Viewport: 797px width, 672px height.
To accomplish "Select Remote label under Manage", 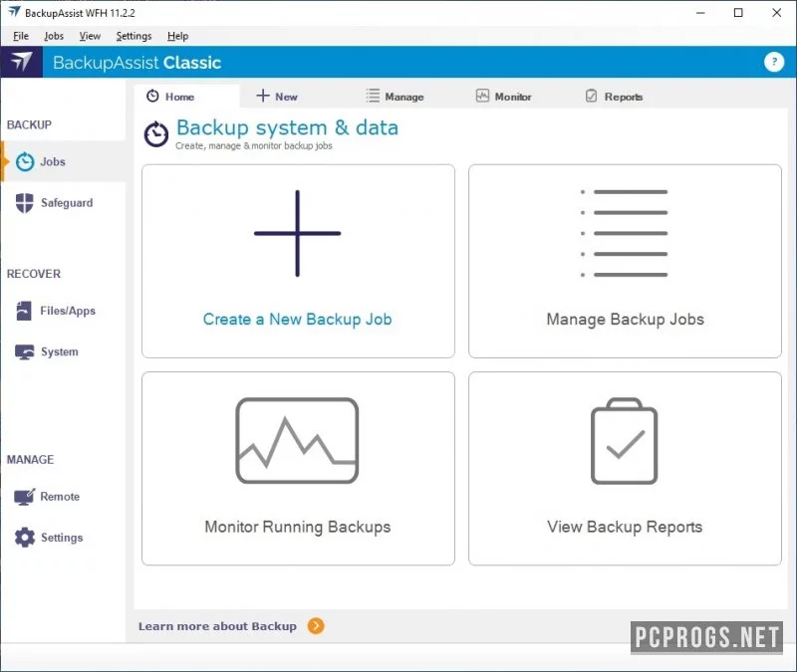I will (60, 497).
